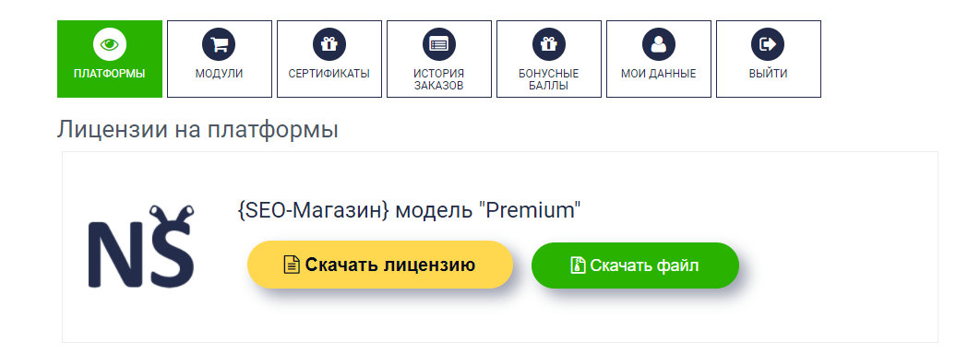Open the БОНУСНЫЕ БАЛЛЫ tab
Screen dimensions: 980x354
tap(549, 59)
